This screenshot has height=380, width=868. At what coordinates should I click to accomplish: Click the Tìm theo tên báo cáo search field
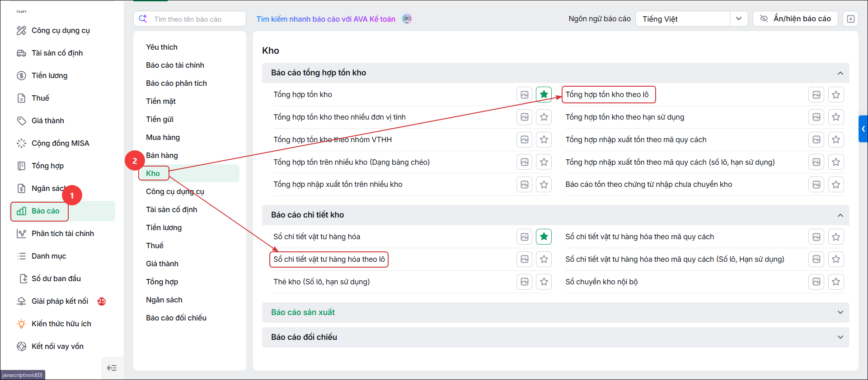[x=190, y=19]
